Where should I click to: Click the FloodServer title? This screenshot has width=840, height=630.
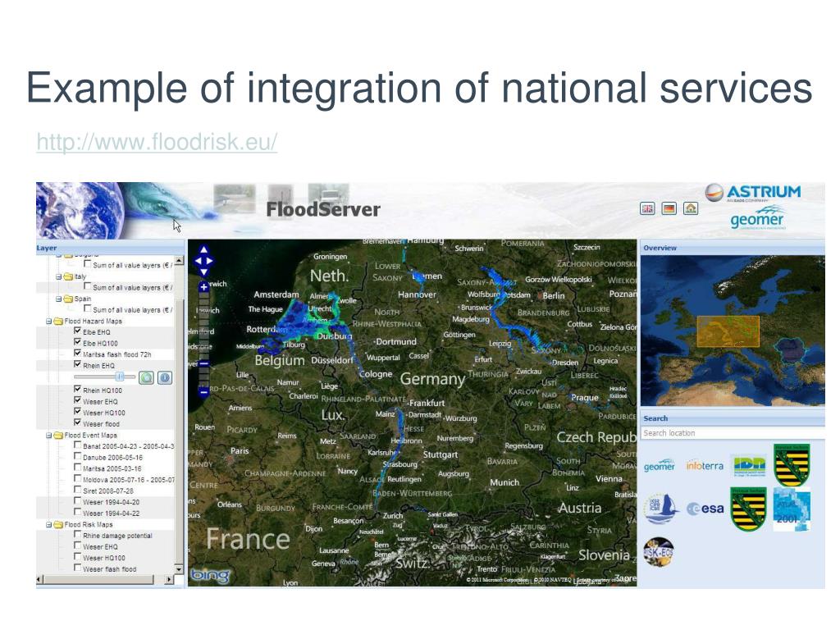point(323,209)
